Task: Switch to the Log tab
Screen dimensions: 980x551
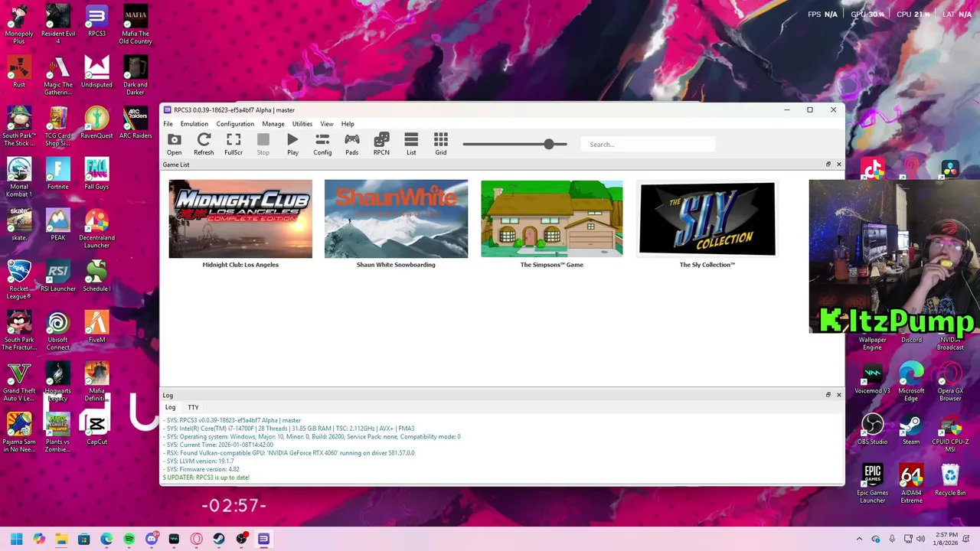Action: click(171, 408)
